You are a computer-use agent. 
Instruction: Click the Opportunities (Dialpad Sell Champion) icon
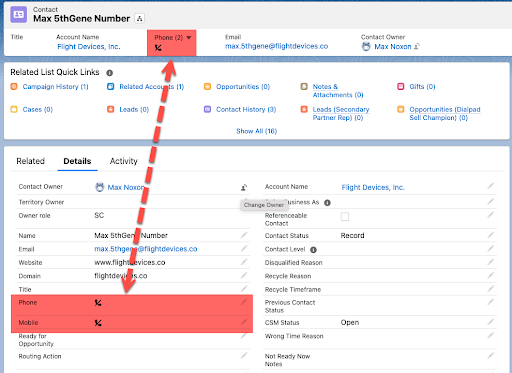[x=401, y=109]
